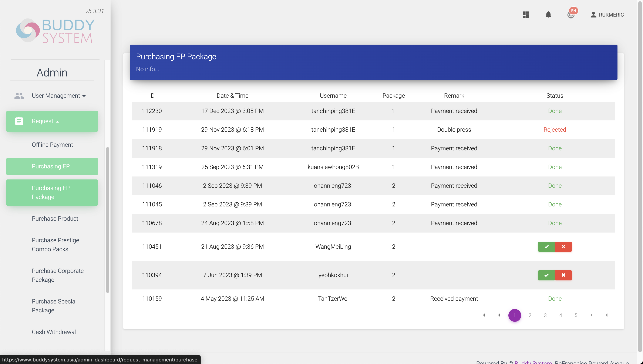Go to the previous page arrow

[x=499, y=315]
